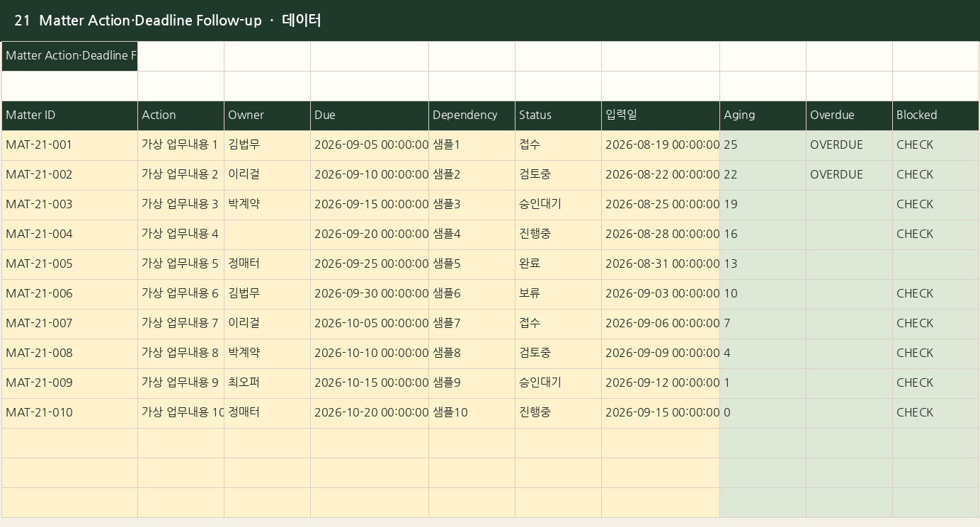980x527 pixels.
Task: Select the Overdue column header
Action: [x=849, y=115]
